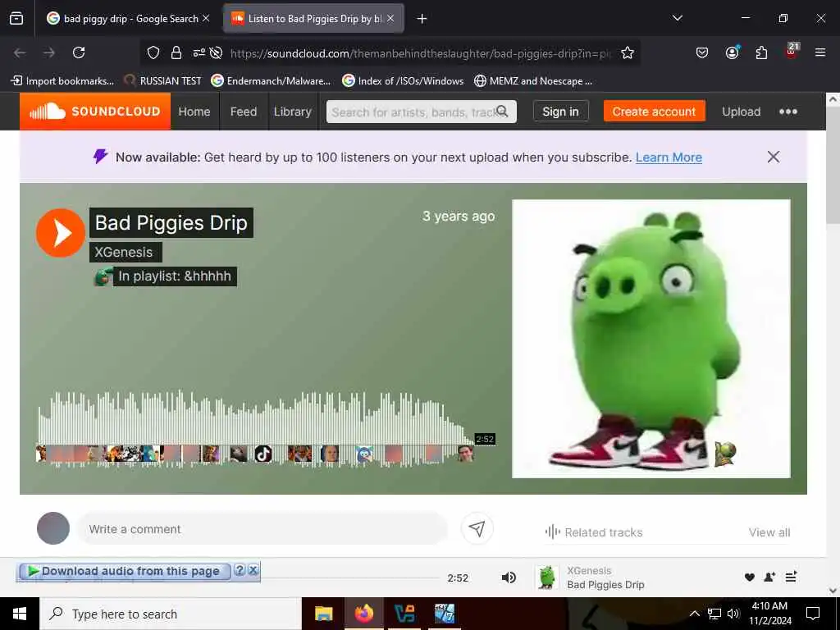Like the track with the heart icon
The height and width of the screenshot is (630, 840).
tap(750, 577)
